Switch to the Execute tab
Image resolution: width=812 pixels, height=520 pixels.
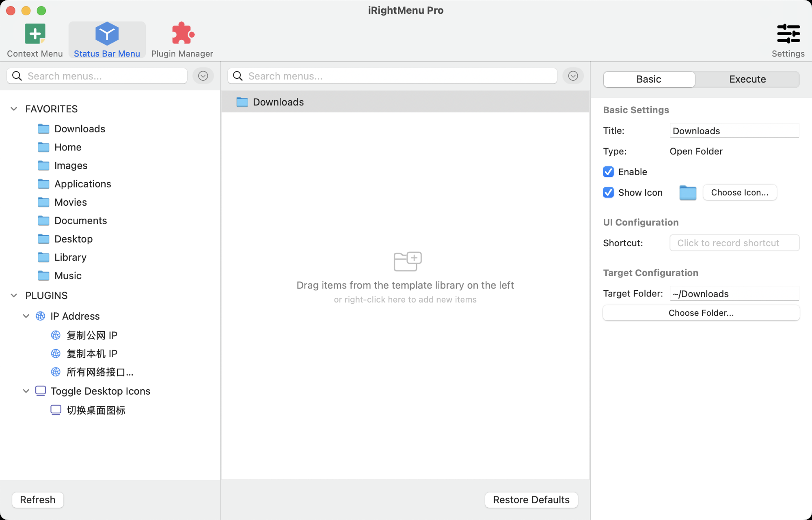[x=747, y=79]
